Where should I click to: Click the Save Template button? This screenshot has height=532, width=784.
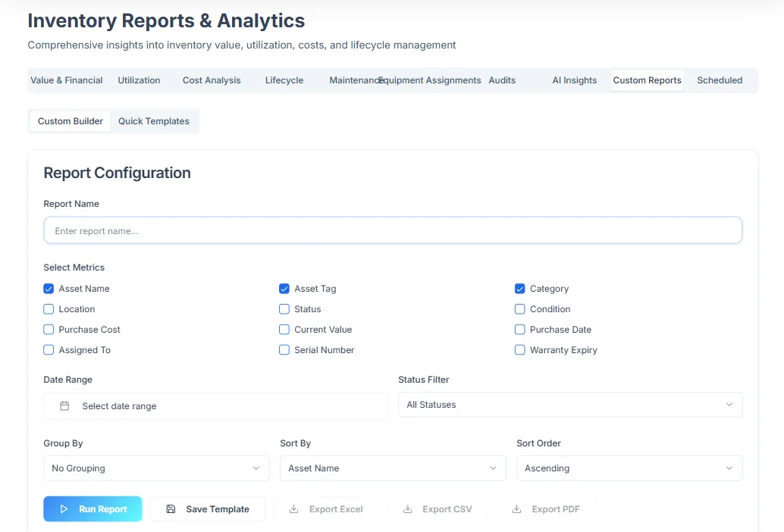pyautogui.click(x=208, y=509)
